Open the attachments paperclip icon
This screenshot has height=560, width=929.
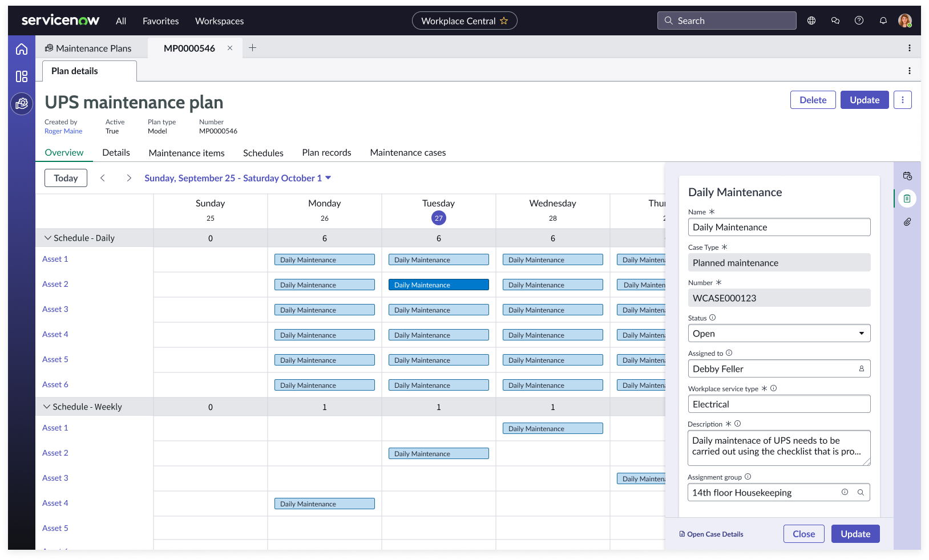[x=907, y=222]
